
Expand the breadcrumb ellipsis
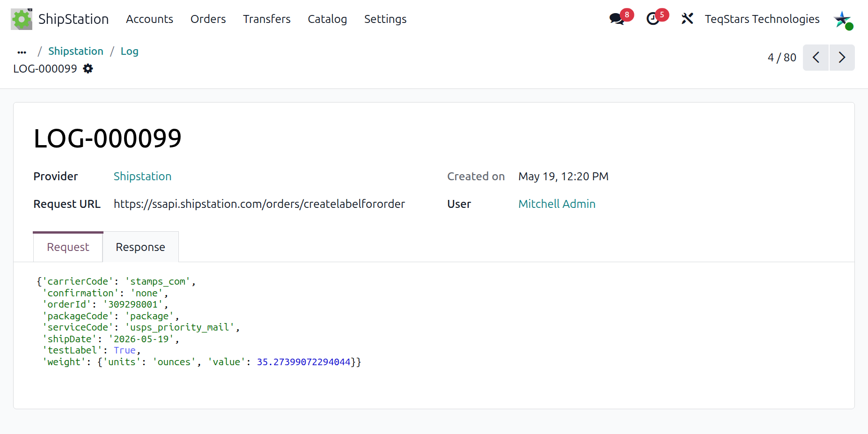point(22,51)
